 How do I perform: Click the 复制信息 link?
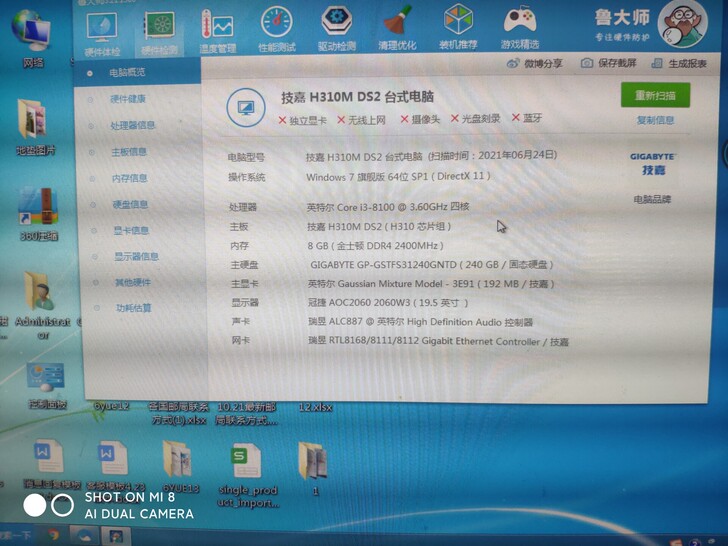coord(655,120)
